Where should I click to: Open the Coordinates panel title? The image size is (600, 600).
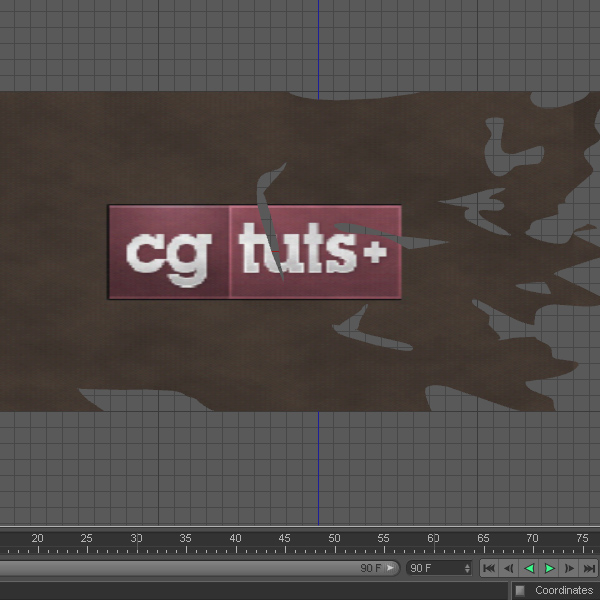pyautogui.click(x=564, y=590)
